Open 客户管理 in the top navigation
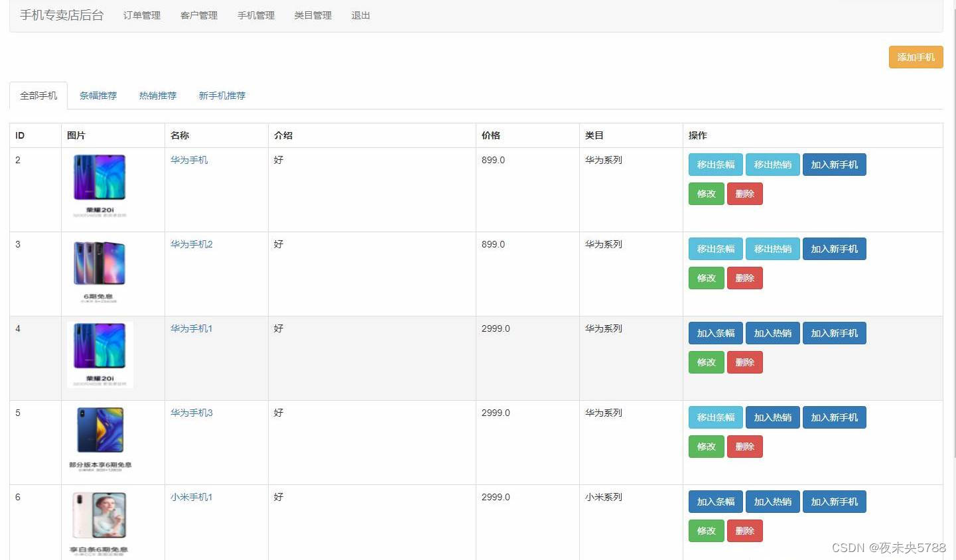The image size is (956, 560). click(x=199, y=15)
